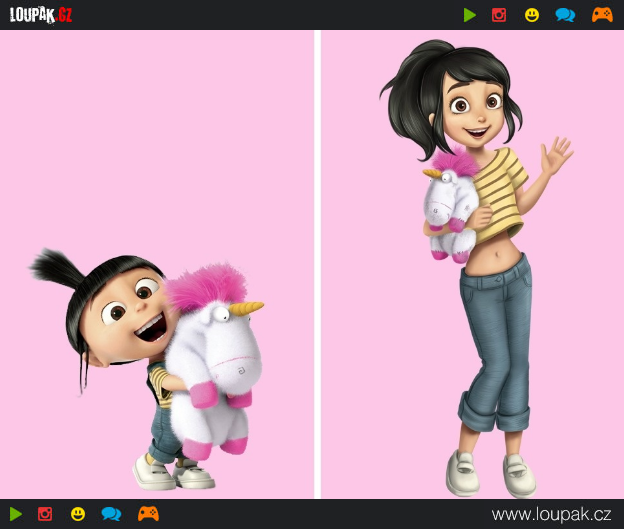Viewport: 624px width, 529px height.
Task: Select the orange gamepad icon in the bottom bar
Action: click(148, 514)
